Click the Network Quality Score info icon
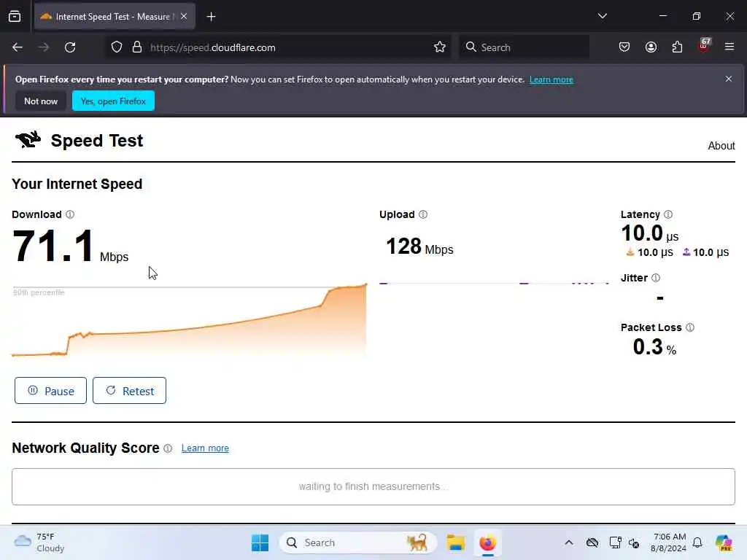The width and height of the screenshot is (747, 560). tap(168, 448)
